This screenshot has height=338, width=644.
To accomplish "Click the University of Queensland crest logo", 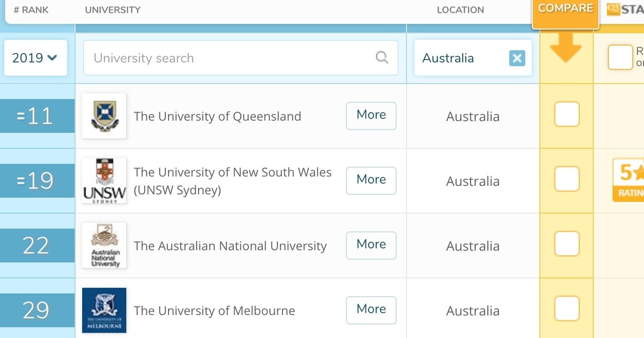I will pos(104,116).
